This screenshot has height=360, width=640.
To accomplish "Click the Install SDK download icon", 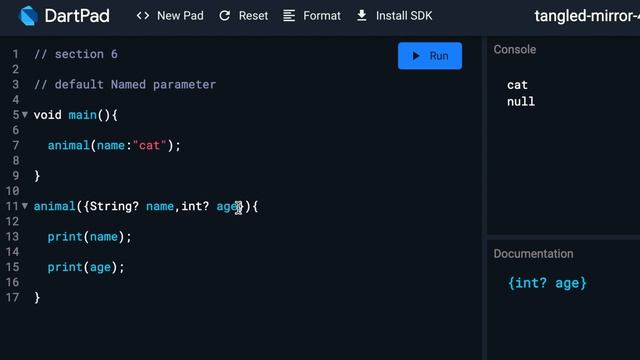I will [361, 16].
